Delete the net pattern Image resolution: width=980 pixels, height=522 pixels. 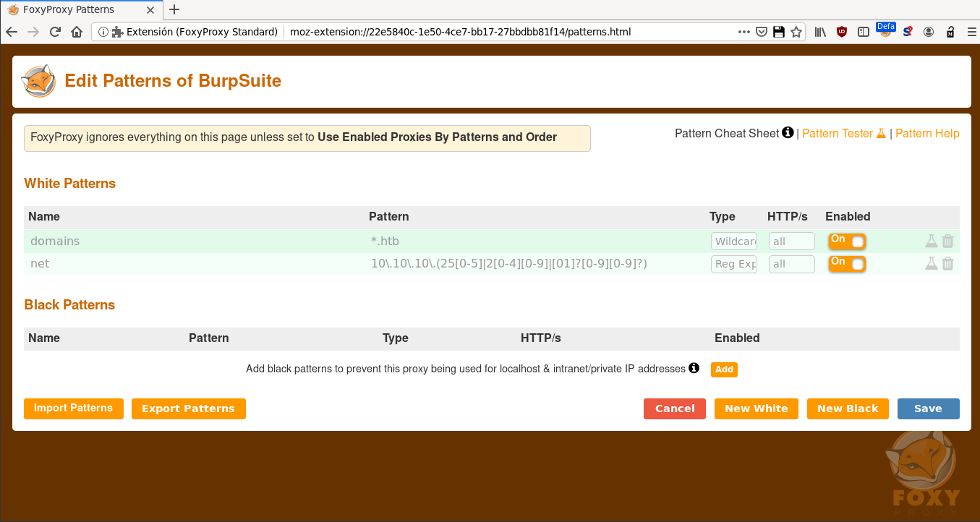pos(947,264)
